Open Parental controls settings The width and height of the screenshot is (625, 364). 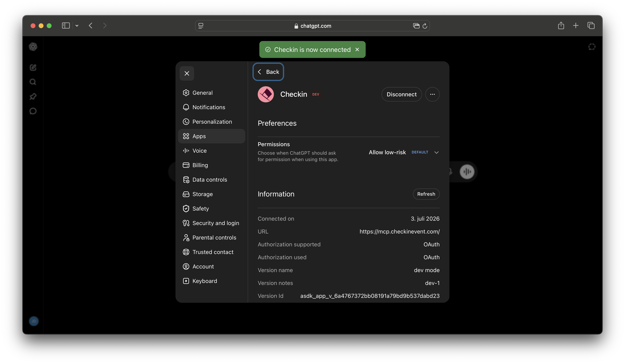tap(212, 238)
